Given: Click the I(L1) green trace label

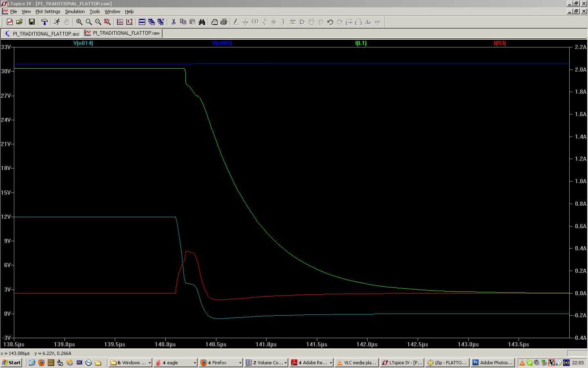Looking at the screenshot, I should (361, 43).
